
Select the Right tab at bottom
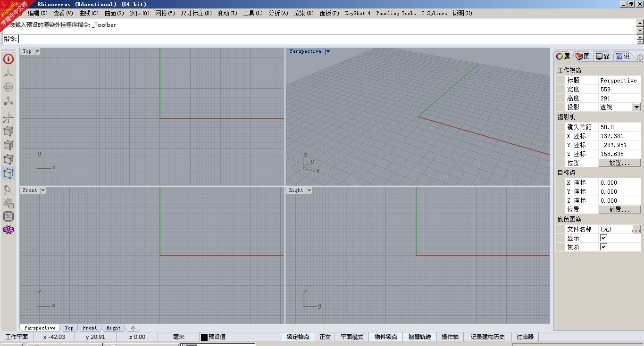[113, 328]
